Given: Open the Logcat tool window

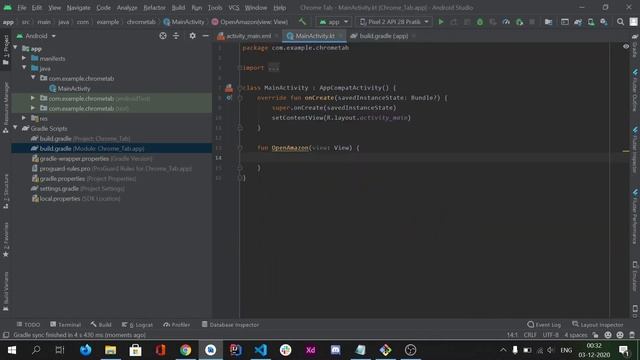Looking at the screenshot, I should coord(138,324).
